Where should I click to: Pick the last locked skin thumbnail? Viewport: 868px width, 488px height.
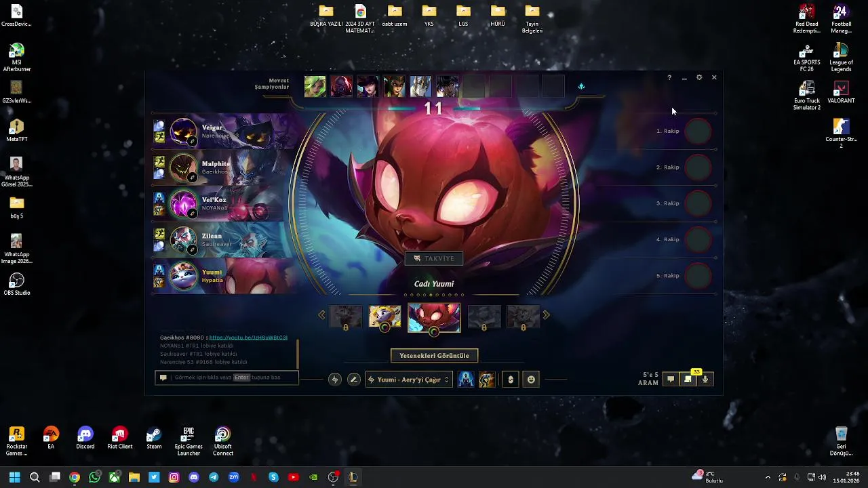(523, 317)
